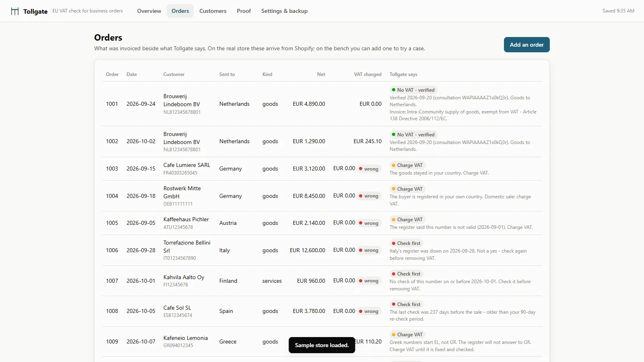Image resolution: width=644 pixels, height=362 pixels.
Task: Click EUR 245.10 VAT charged on order 1002
Action: [367, 141]
